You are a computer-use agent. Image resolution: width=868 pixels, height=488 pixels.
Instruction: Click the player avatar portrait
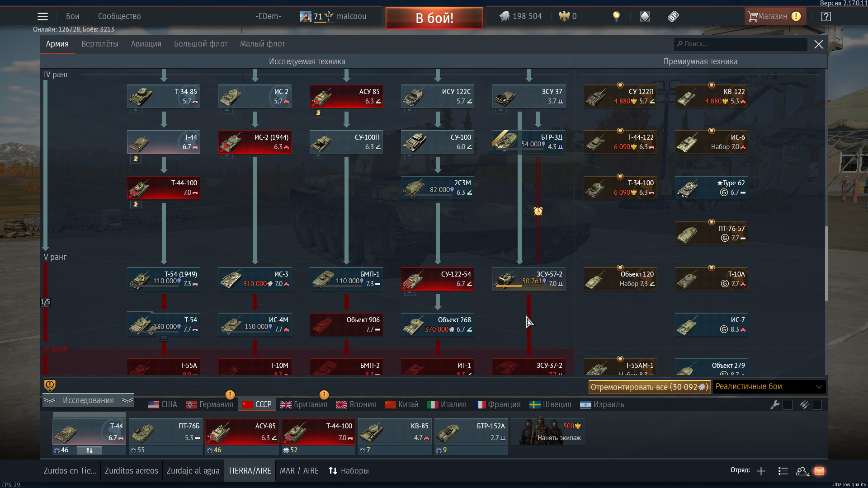306,17
